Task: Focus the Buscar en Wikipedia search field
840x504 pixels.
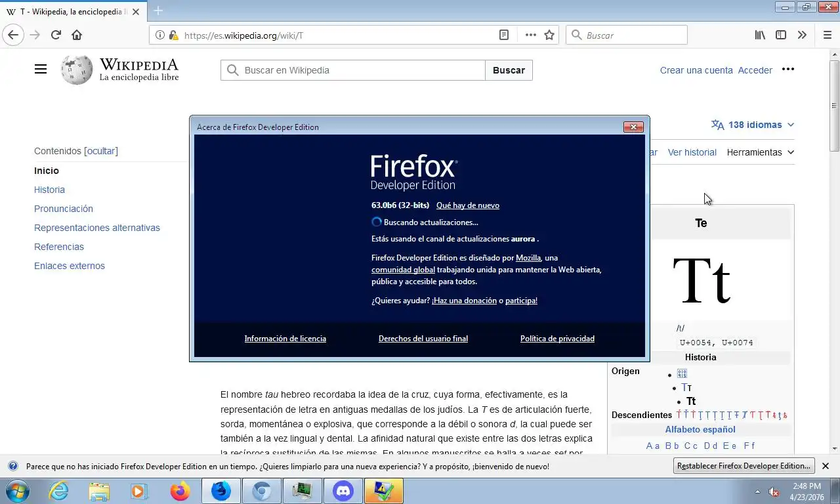Action: pyautogui.click(x=353, y=70)
